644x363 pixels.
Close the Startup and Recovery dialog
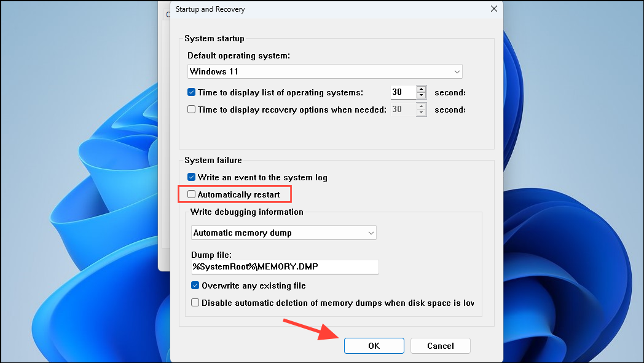pos(493,9)
